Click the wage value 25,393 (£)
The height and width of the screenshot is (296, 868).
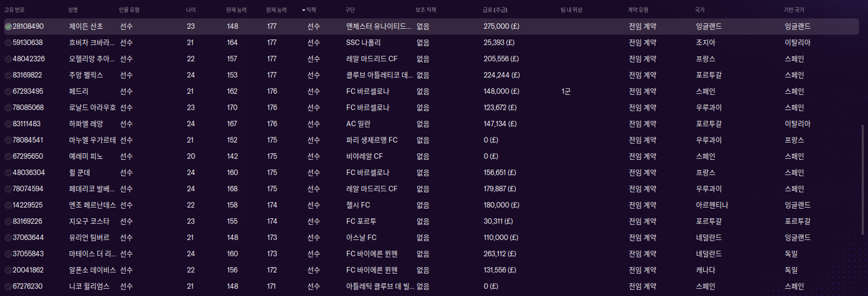point(499,42)
